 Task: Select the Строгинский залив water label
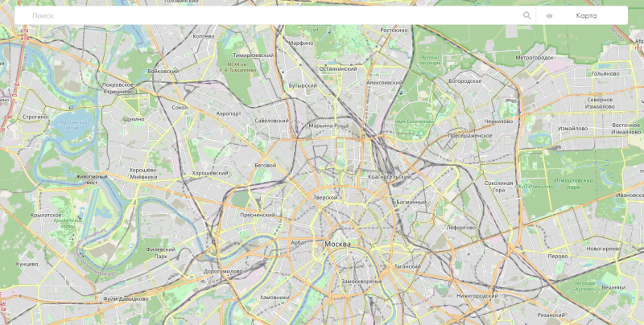coord(72,125)
